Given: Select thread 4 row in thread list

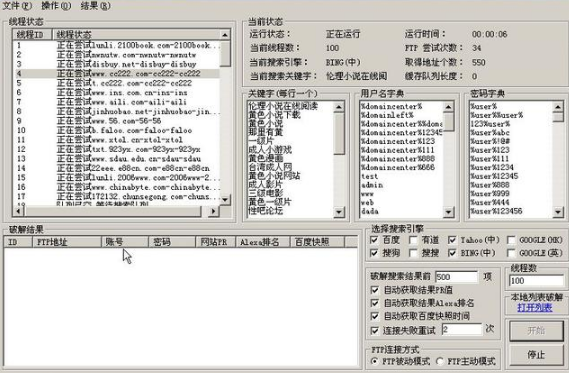Looking at the screenshot, I should (116, 73).
